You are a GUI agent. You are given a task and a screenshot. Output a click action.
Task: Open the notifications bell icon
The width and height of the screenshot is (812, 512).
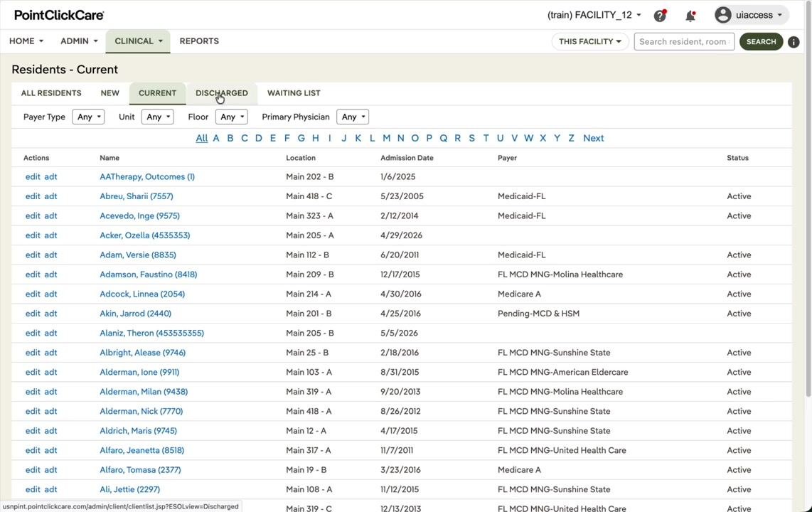pos(690,16)
